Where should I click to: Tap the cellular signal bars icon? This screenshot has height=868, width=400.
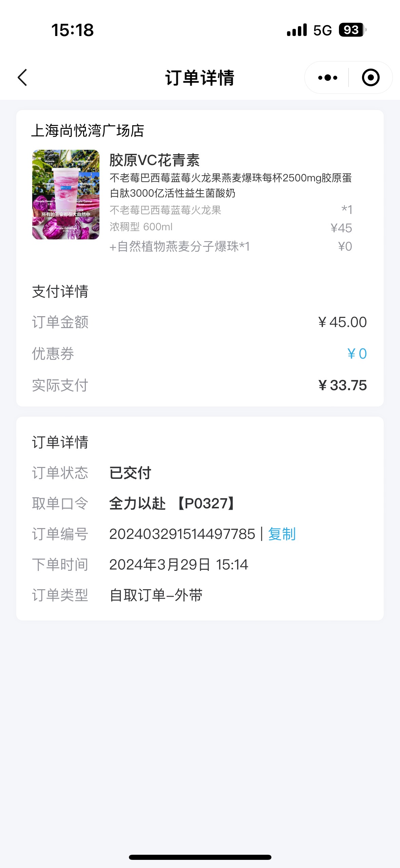coord(297,30)
